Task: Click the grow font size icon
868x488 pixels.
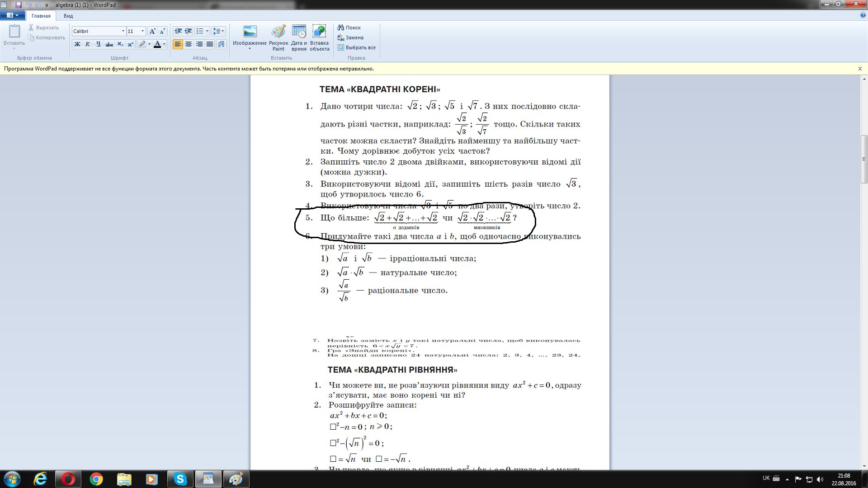Action: click(153, 31)
